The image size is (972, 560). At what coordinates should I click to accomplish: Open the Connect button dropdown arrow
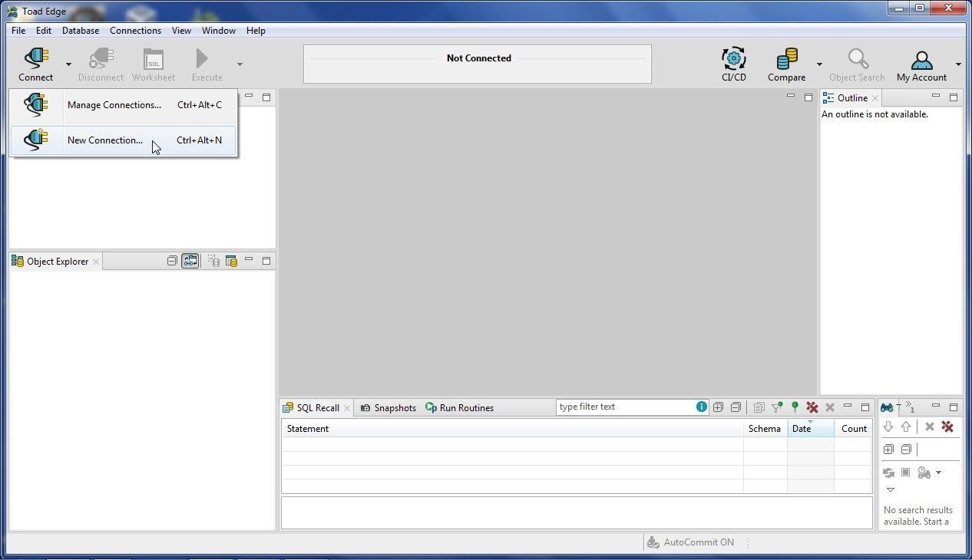pos(68,64)
